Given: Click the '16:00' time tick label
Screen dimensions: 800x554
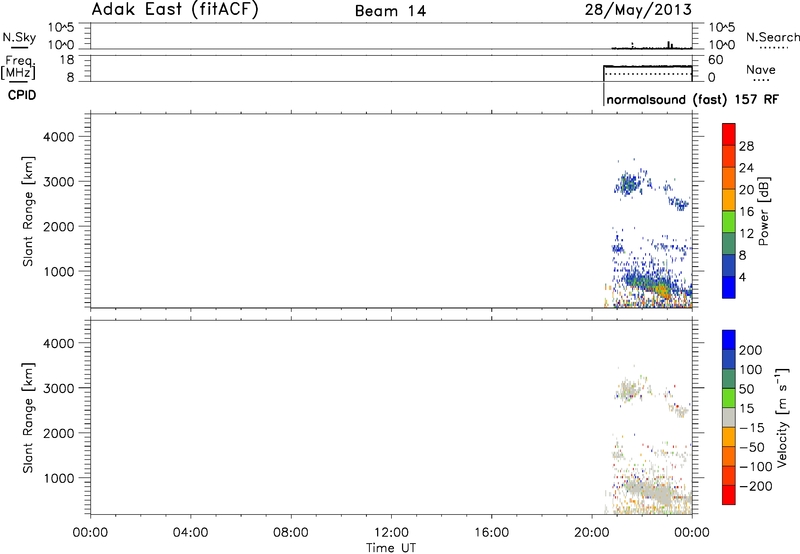Looking at the screenshot, I should coord(491,533).
